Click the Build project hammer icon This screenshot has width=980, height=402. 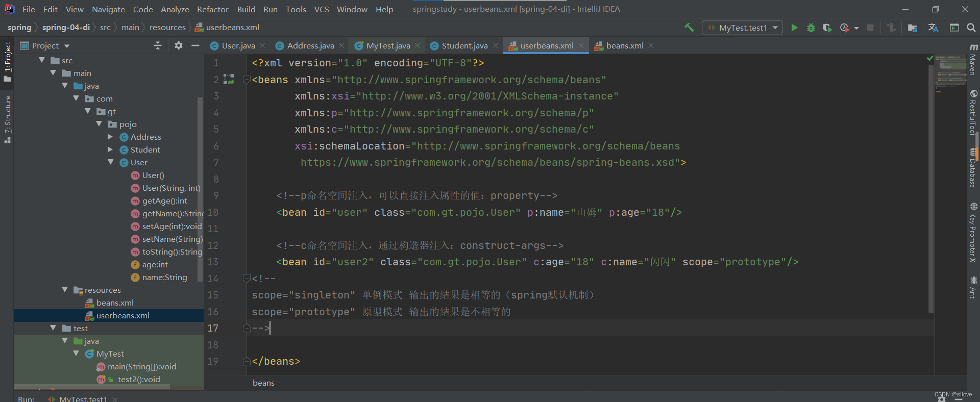point(689,28)
